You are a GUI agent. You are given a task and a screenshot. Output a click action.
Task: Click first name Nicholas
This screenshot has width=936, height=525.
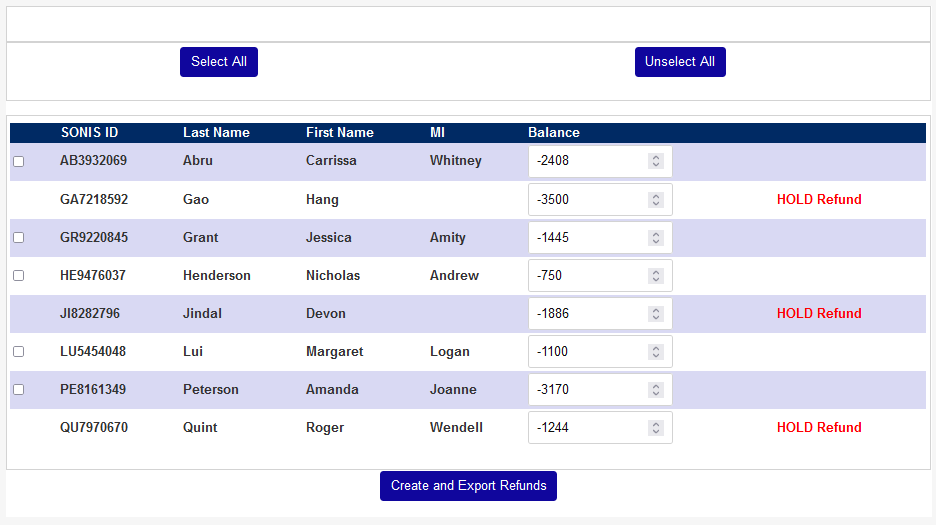tap(333, 275)
